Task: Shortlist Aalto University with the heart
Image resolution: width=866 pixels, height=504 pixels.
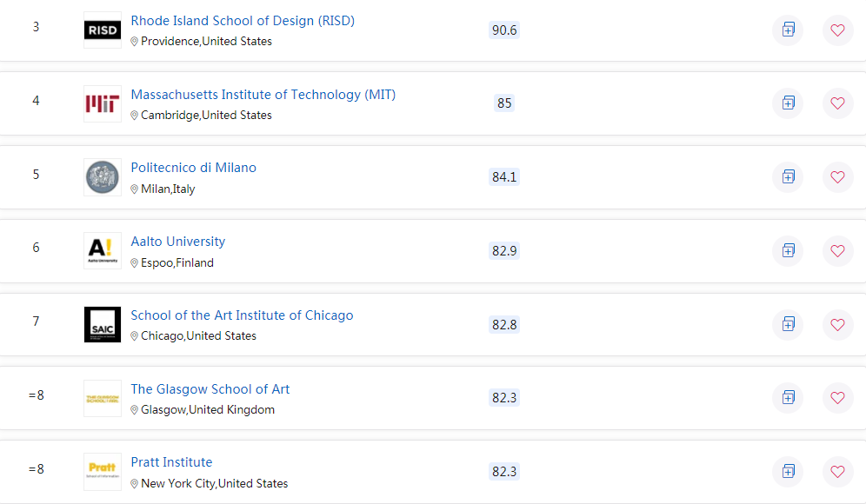Action: (x=837, y=250)
